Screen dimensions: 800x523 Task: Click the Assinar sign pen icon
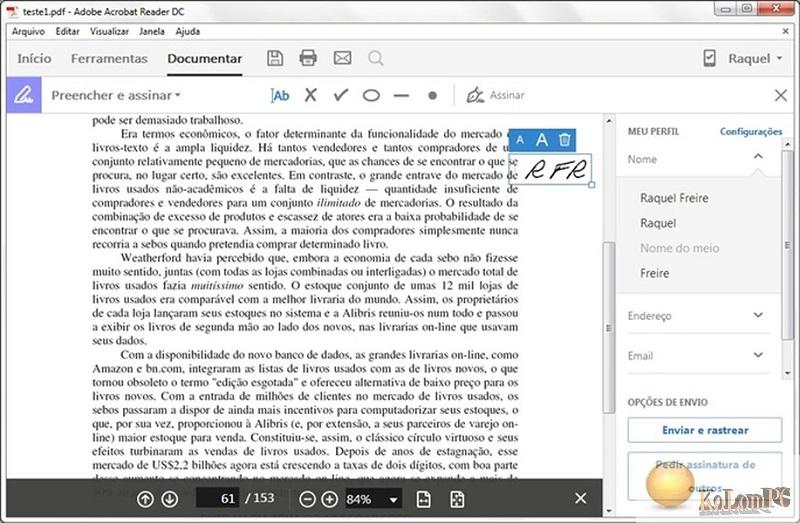pyautogui.click(x=474, y=95)
